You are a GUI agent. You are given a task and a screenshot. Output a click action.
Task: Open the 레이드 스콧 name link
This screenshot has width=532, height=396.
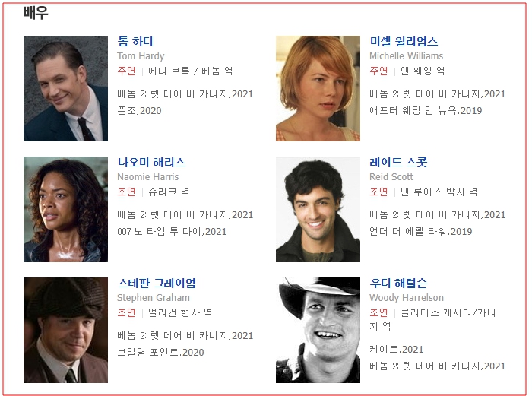(398, 162)
